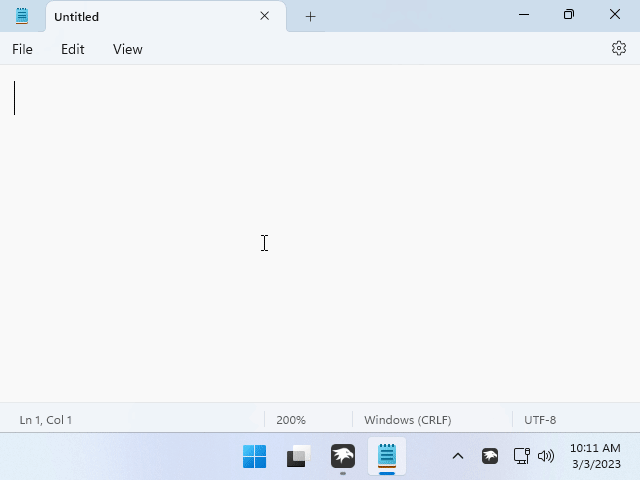This screenshot has width=640, height=480.
Task: Close the Untitled tab
Action: [x=265, y=16]
